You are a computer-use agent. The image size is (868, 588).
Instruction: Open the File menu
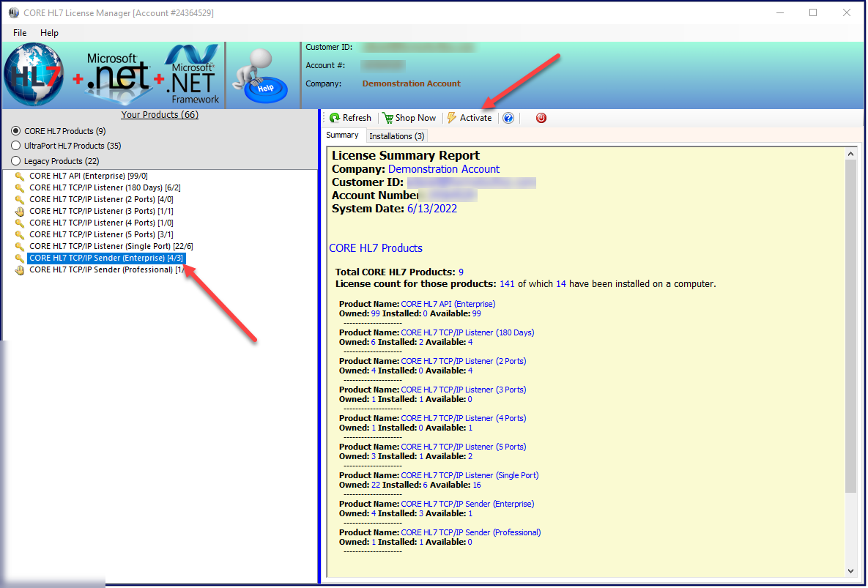point(20,33)
